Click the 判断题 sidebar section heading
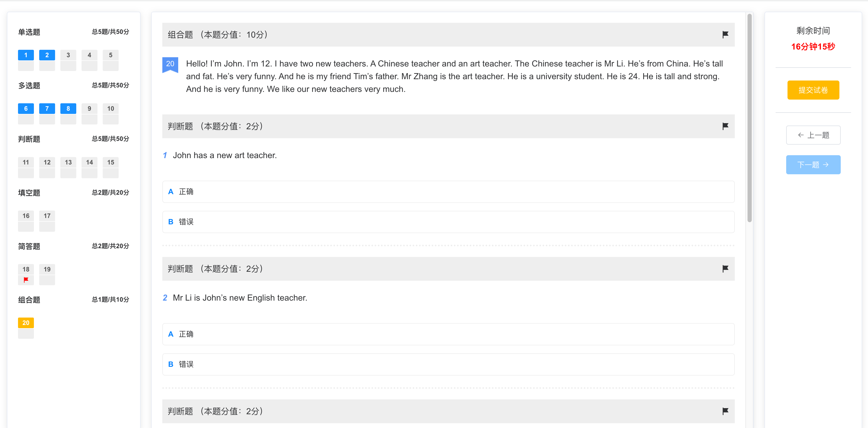This screenshot has height=428, width=868. click(x=29, y=139)
